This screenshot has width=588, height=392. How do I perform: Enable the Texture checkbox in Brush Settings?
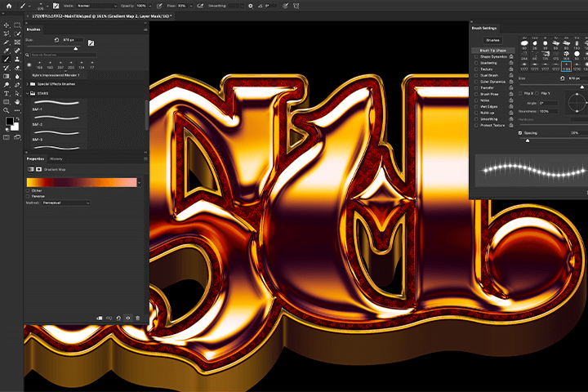476,69
